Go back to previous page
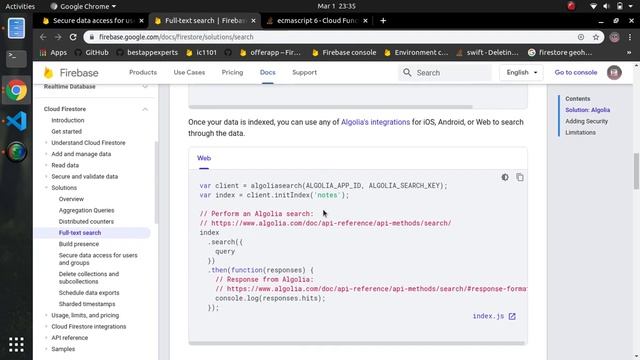The image size is (640, 360). 43,37
